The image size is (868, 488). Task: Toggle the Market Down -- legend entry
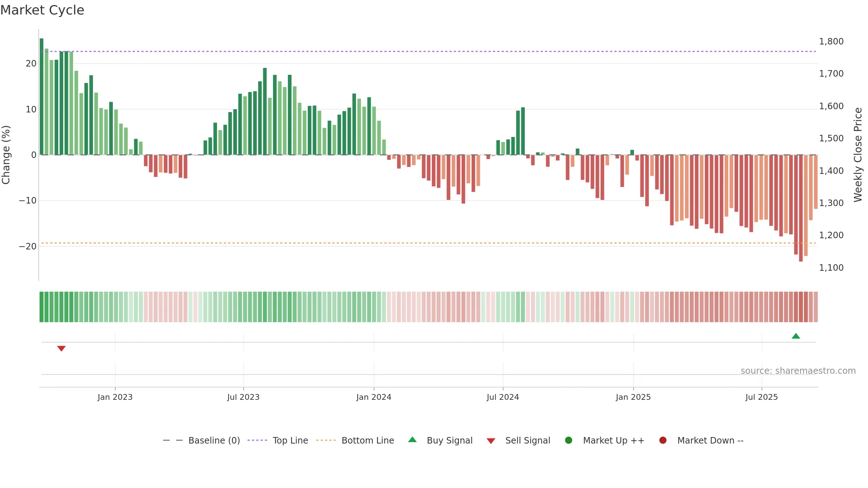point(701,440)
